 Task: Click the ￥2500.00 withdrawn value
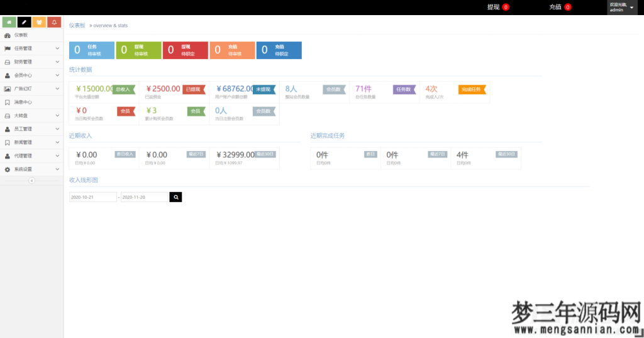tap(163, 89)
